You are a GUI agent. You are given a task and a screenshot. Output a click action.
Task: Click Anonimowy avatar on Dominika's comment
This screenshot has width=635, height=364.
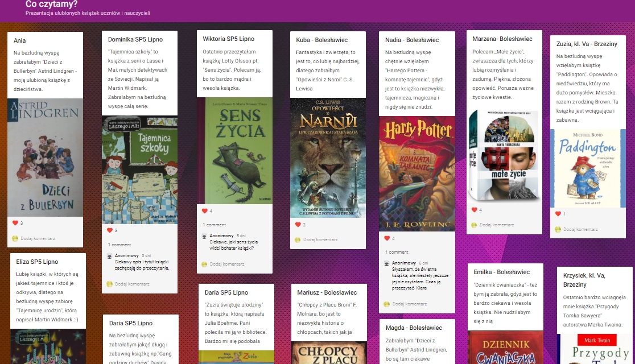(x=109, y=256)
